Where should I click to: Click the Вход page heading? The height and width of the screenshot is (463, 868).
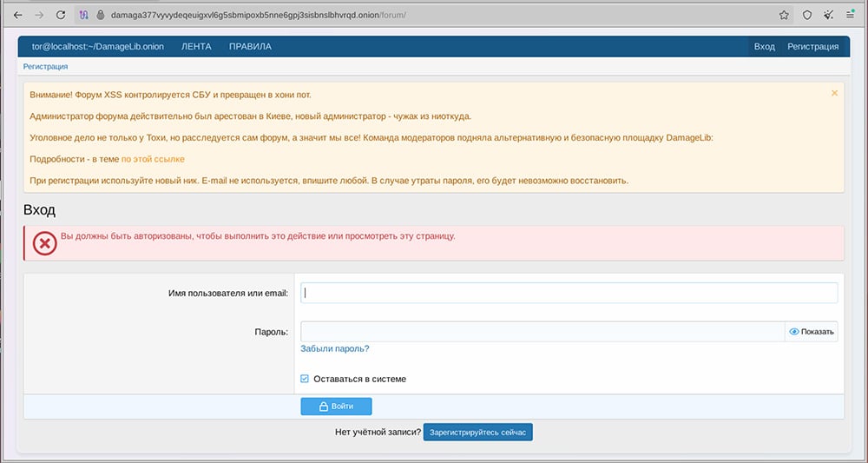pos(39,210)
